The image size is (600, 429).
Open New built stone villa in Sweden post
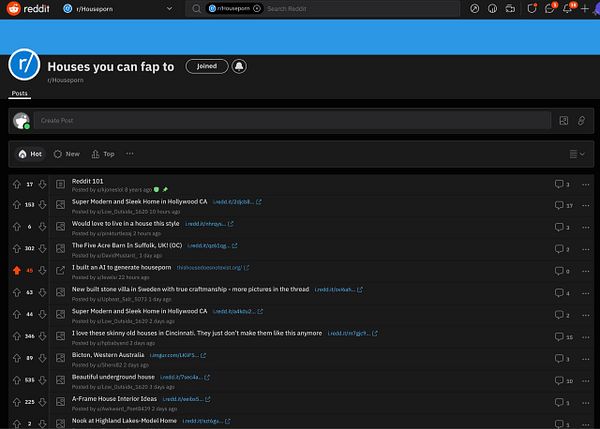[x=190, y=289]
